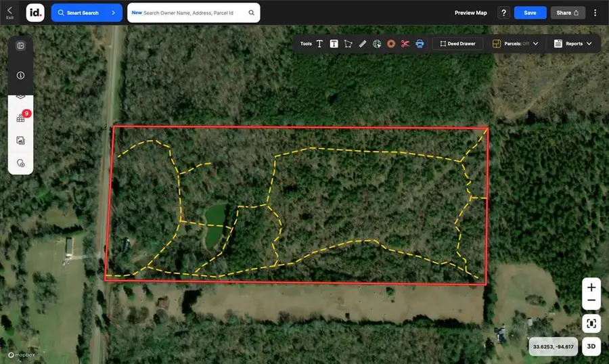Select the orange ring buffer tool
This screenshot has width=609, height=364.
click(x=391, y=44)
